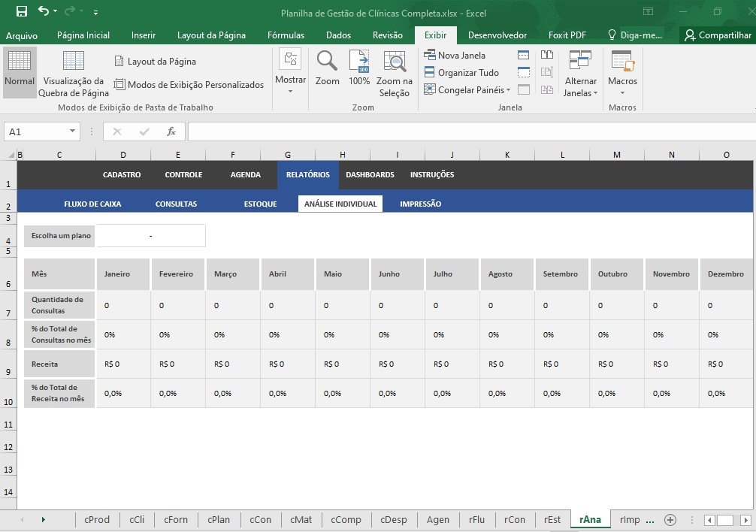The image size is (756, 532).
Task: Open the cPlan worksheet tab
Action: pos(219,519)
